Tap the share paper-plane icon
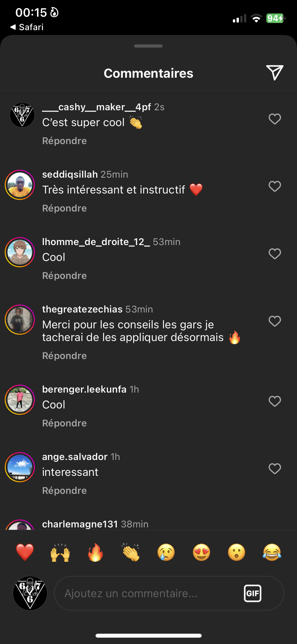This screenshot has width=297, height=644. 275,72
